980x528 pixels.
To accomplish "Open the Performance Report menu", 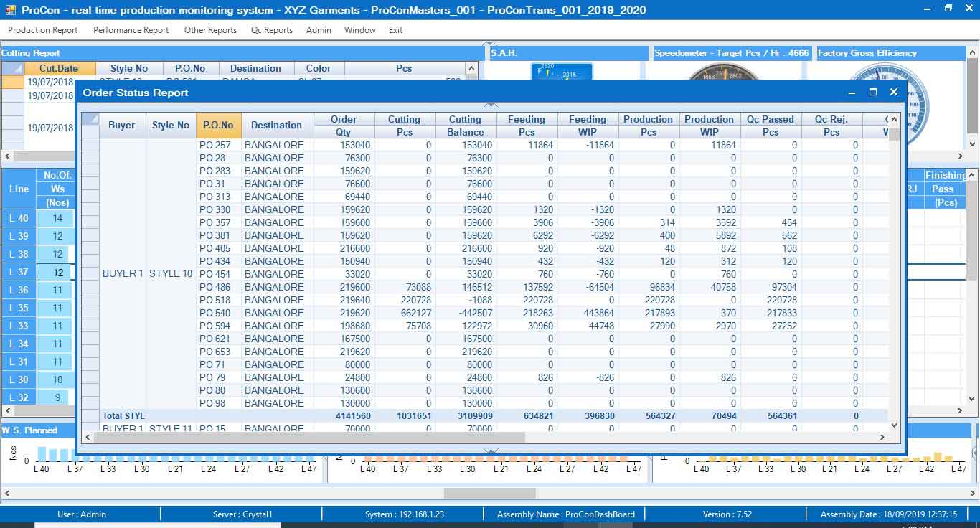I will pos(131,30).
